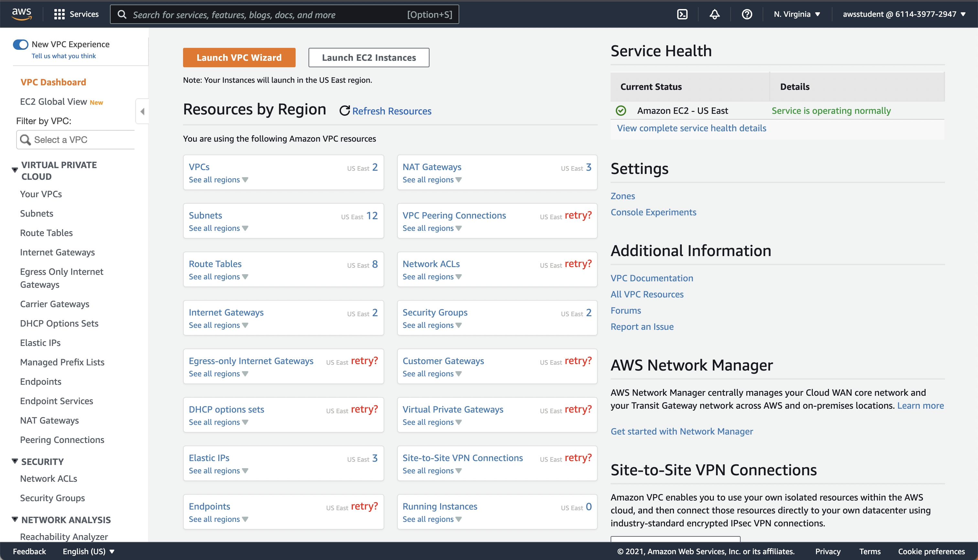Click the Refresh Resources circular arrow icon

point(344,111)
